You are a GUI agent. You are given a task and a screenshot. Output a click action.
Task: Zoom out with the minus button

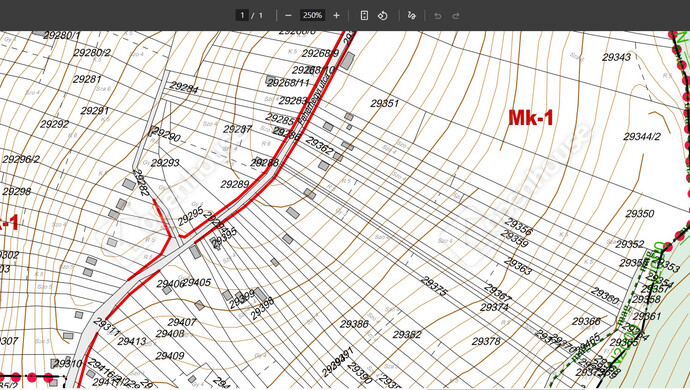pos(288,15)
